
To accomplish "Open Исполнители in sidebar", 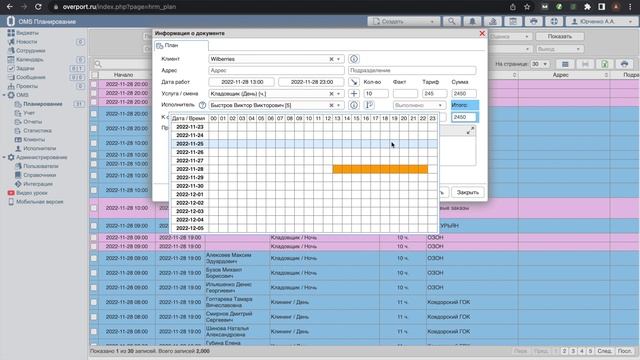I will tap(40, 149).
